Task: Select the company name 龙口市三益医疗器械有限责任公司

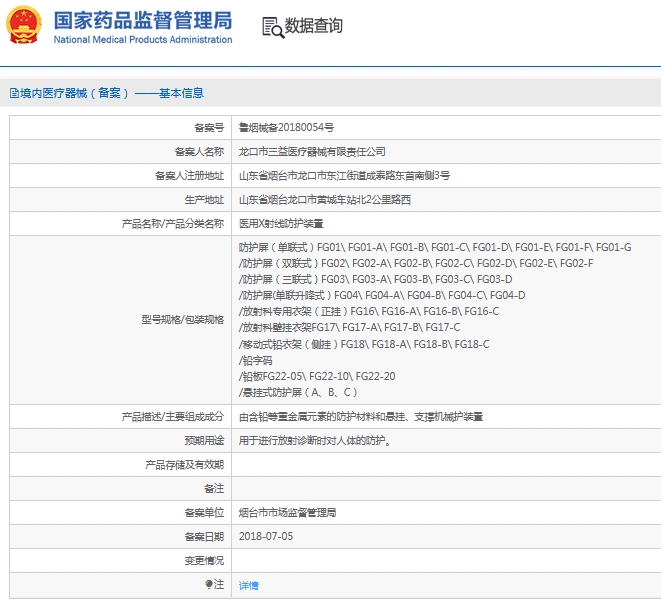Action: pyautogui.click(x=312, y=151)
